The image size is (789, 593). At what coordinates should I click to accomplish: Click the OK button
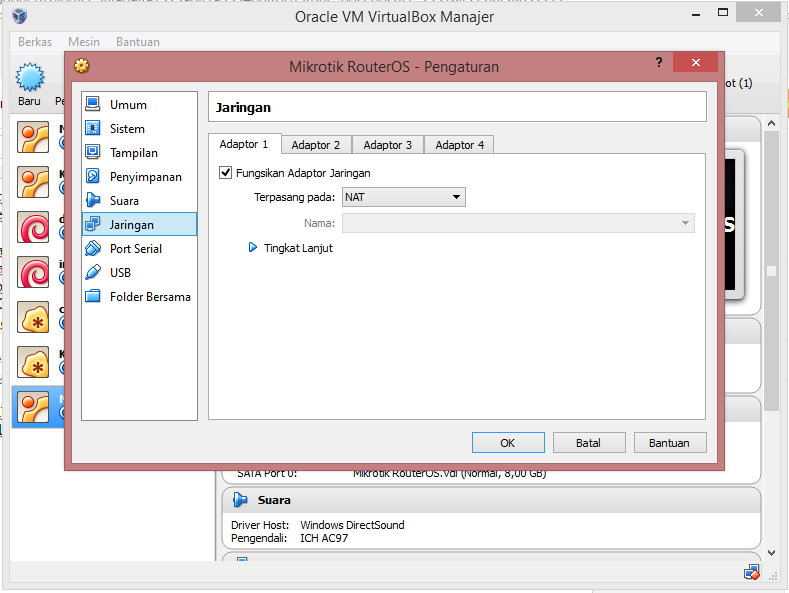coord(508,443)
